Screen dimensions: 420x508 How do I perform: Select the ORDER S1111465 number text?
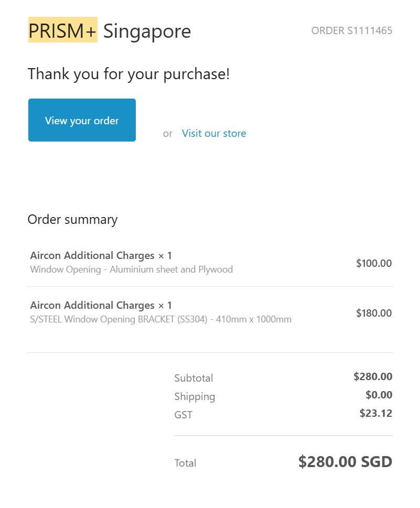pos(351,30)
